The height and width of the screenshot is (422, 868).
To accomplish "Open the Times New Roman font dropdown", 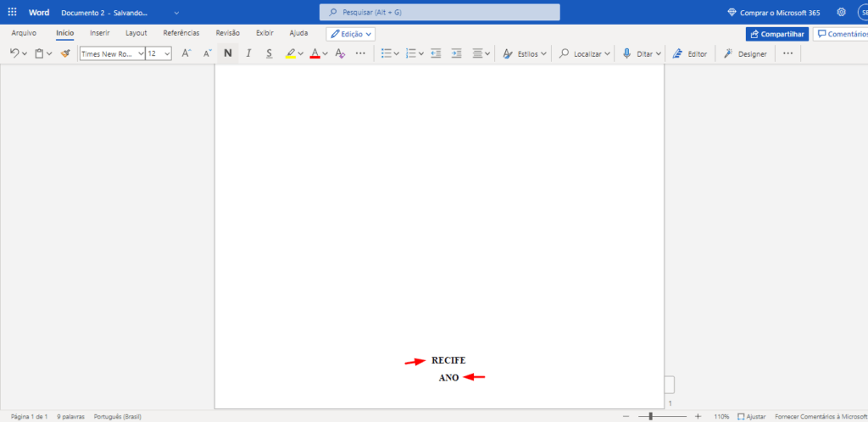I will pyautogui.click(x=112, y=53).
